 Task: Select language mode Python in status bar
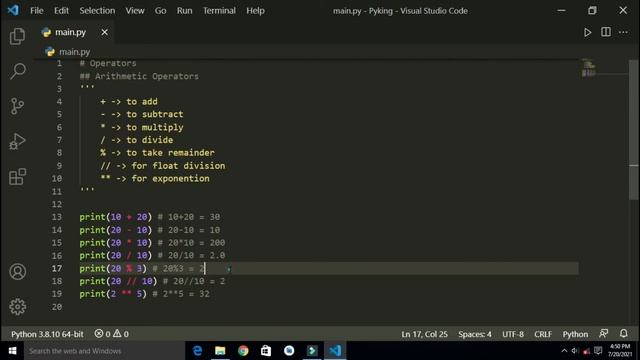pyautogui.click(x=575, y=334)
